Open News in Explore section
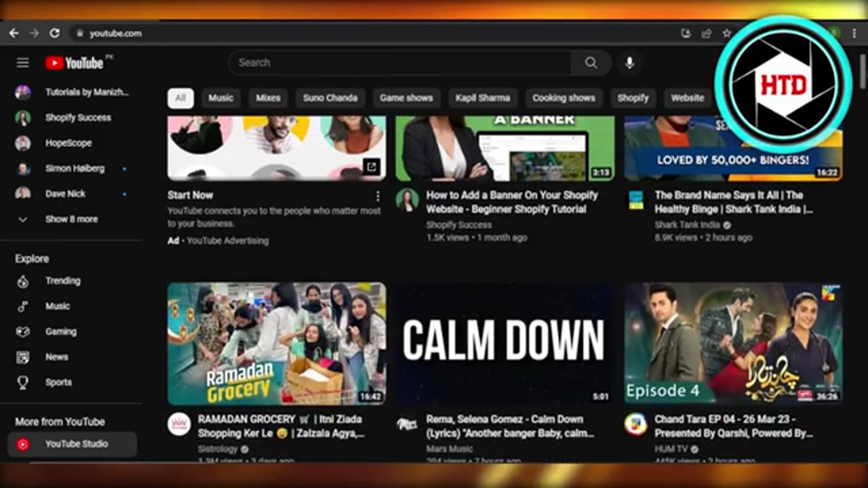This screenshot has height=488, width=868. coord(72,357)
